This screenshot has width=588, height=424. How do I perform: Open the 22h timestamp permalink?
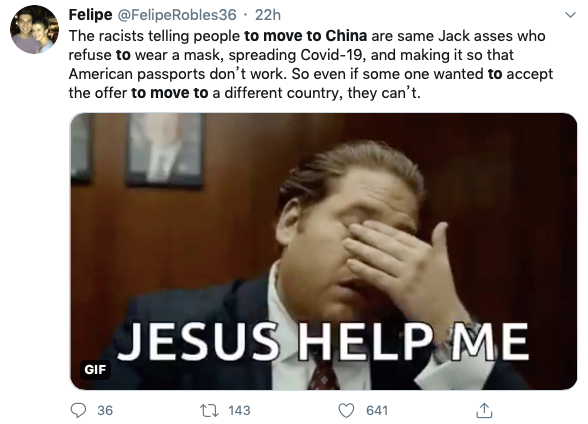pos(268,15)
